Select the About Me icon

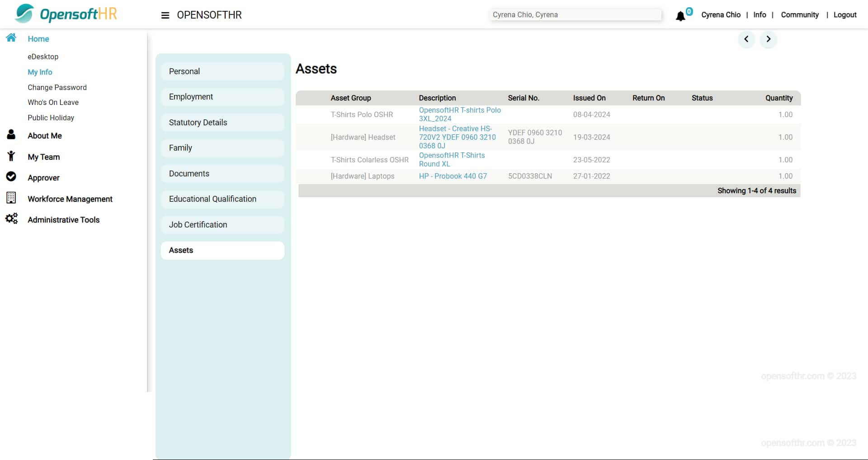pos(11,134)
